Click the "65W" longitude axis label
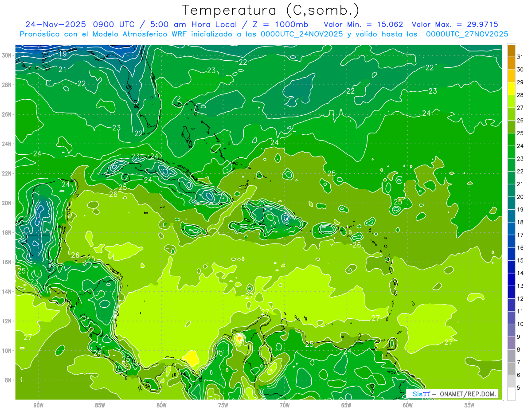Image resolution: width=532 pixels, height=411 pixels. (346, 405)
